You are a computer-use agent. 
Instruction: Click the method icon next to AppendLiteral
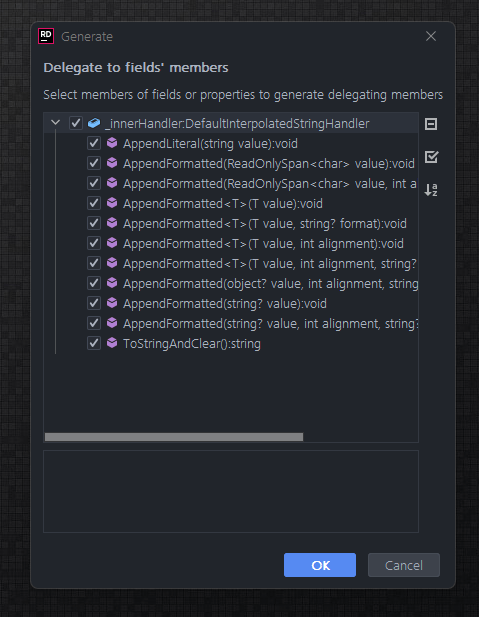click(x=112, y=143)
